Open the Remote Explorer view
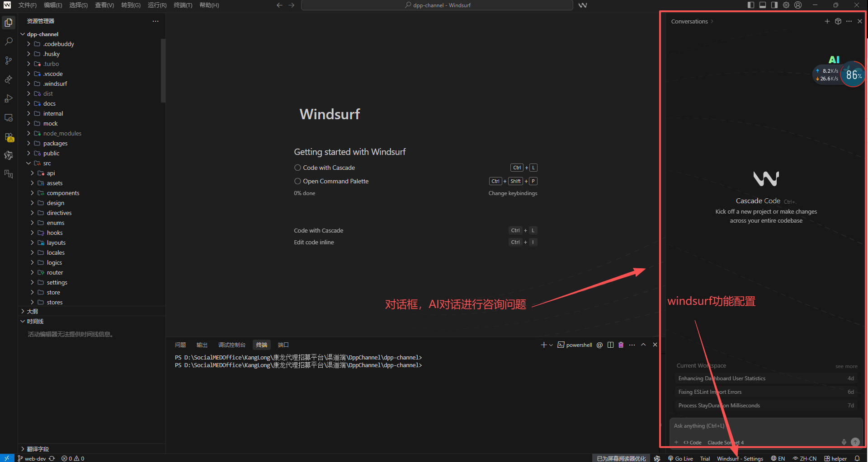868x462 pixels. 9,117
